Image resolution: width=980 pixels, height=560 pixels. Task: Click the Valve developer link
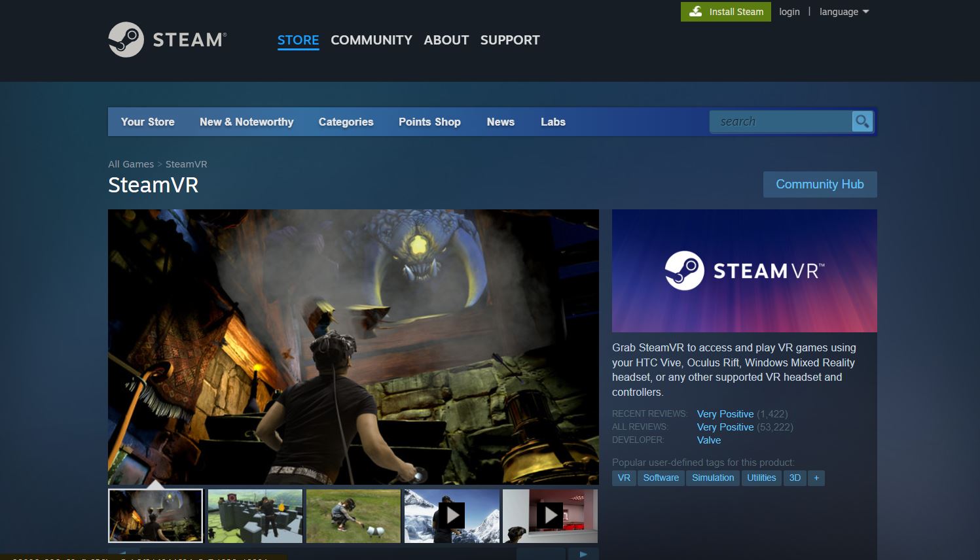click(x=709, y=440)
